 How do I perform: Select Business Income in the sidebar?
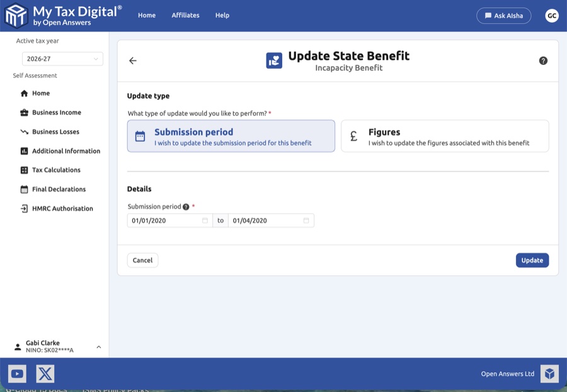[55, 112]
